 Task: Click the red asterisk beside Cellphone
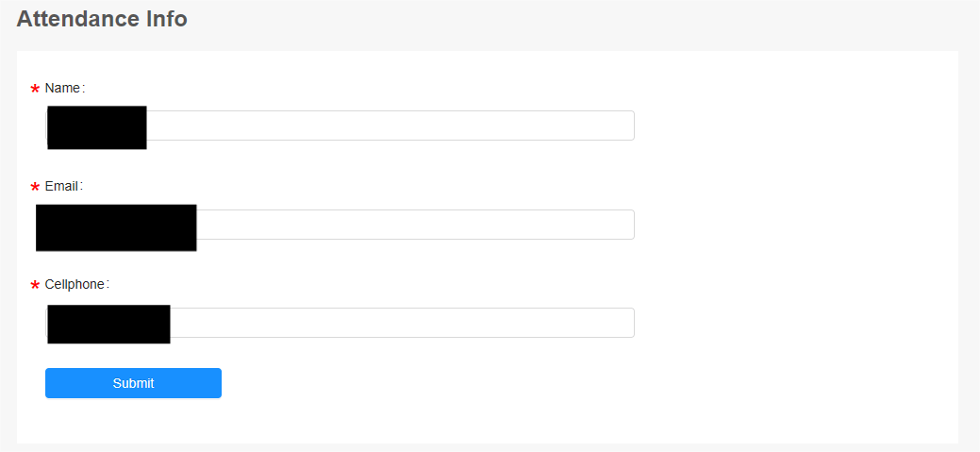tap(35, 286)
